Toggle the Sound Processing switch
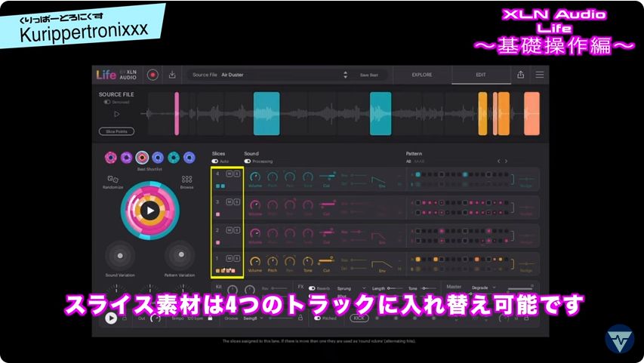The height and width of the screenshot is (363, 644). point(247,162)
